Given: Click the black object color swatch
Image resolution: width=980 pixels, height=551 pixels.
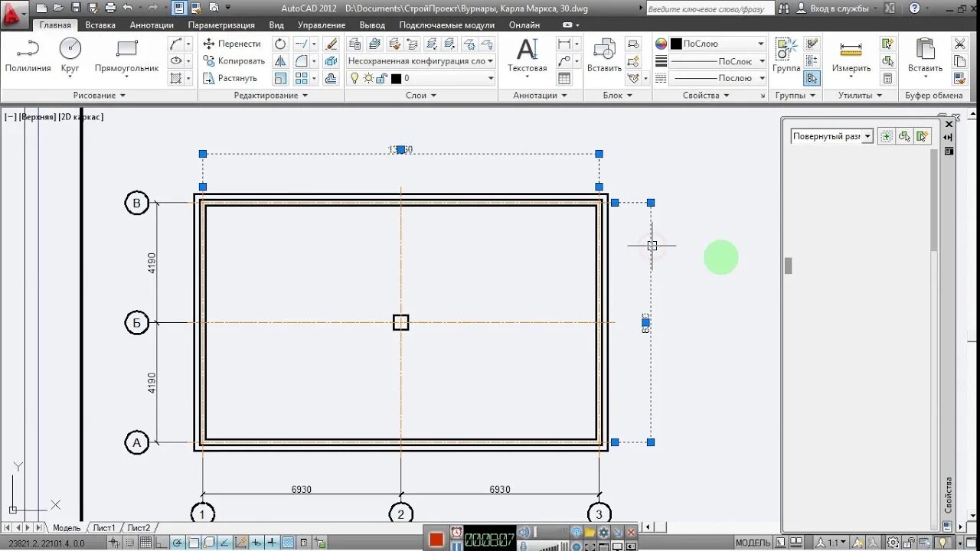Looking at the screenshot, I should 676,44.
